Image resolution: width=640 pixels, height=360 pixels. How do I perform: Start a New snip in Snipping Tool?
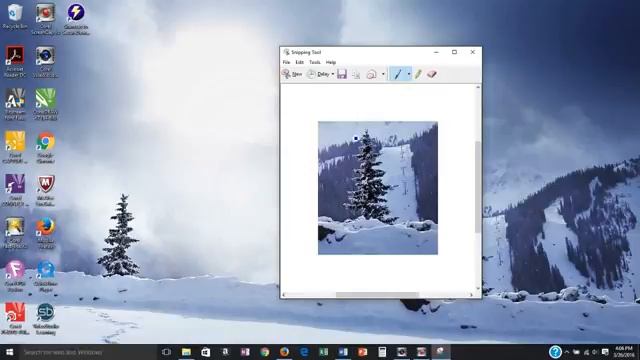point(292,74)
